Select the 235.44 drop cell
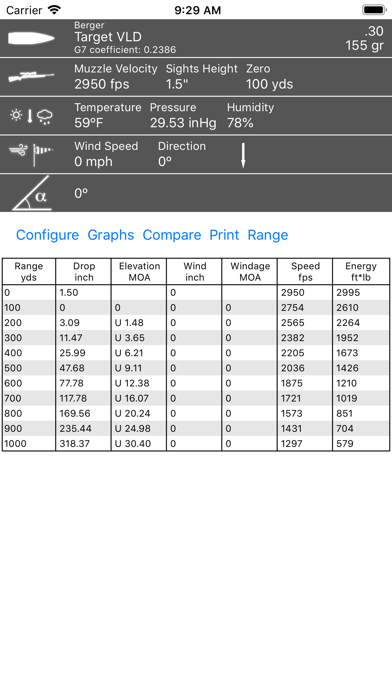 (84, 428)
